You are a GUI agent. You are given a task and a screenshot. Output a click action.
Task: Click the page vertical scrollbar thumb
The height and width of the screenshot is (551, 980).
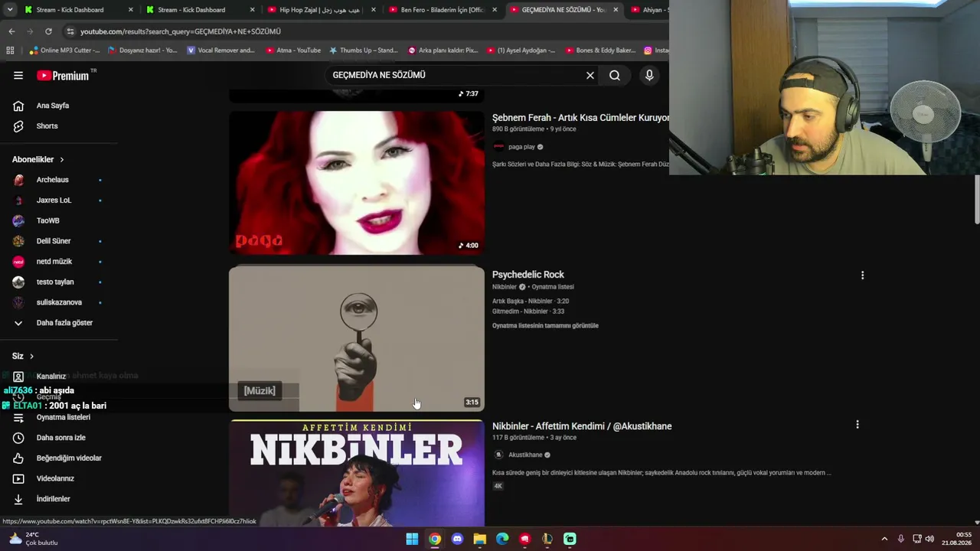pyautogui.click(x=976, y=200)
